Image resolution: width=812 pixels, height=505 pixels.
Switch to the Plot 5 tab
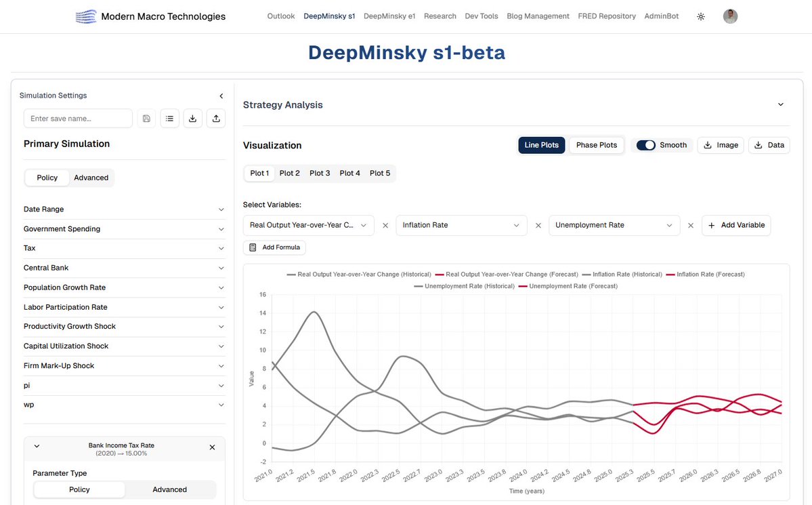[x=380, y=173]
